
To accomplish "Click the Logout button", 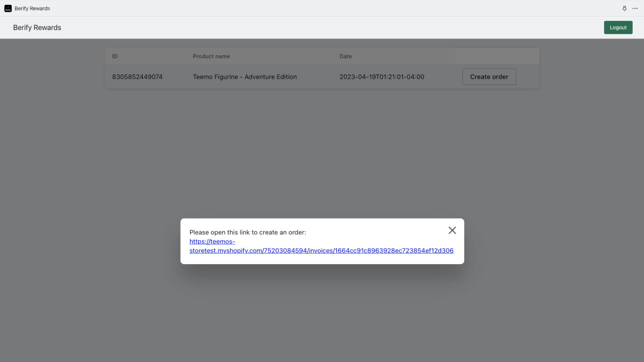I will [x=618, y=27].
